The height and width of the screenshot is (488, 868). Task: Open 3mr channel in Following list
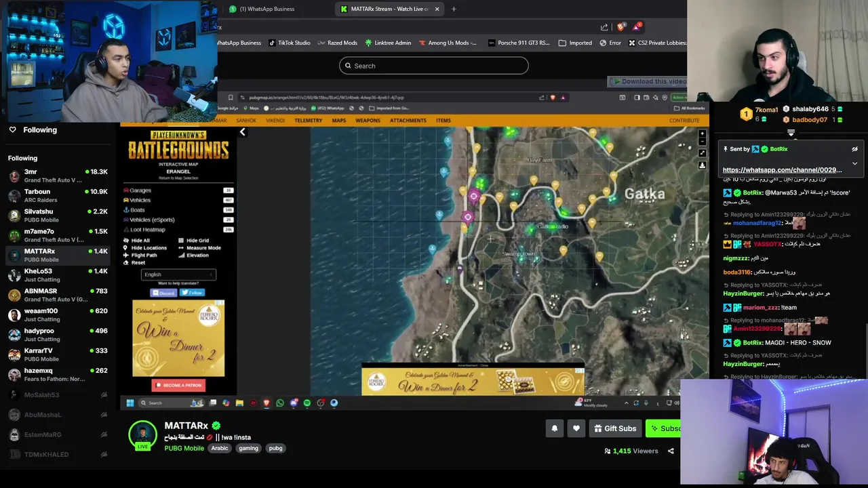point(58,176)
